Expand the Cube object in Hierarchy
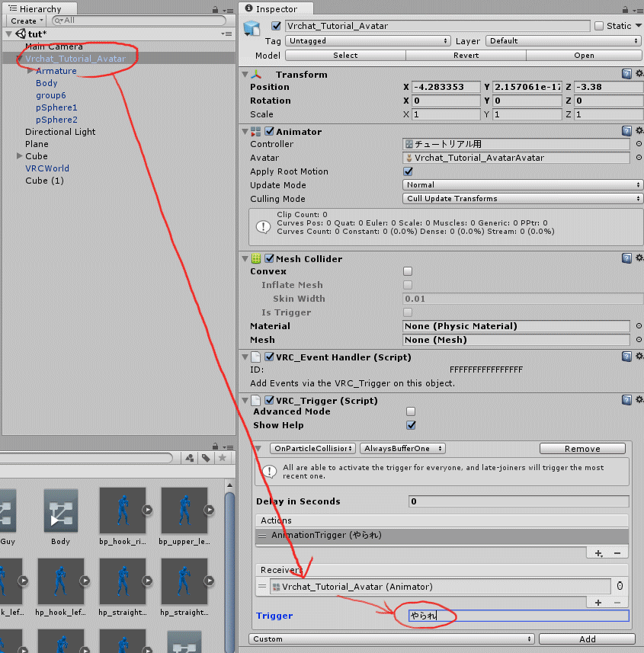The height and width of the screenshot is (653, 644). point(19,155)
